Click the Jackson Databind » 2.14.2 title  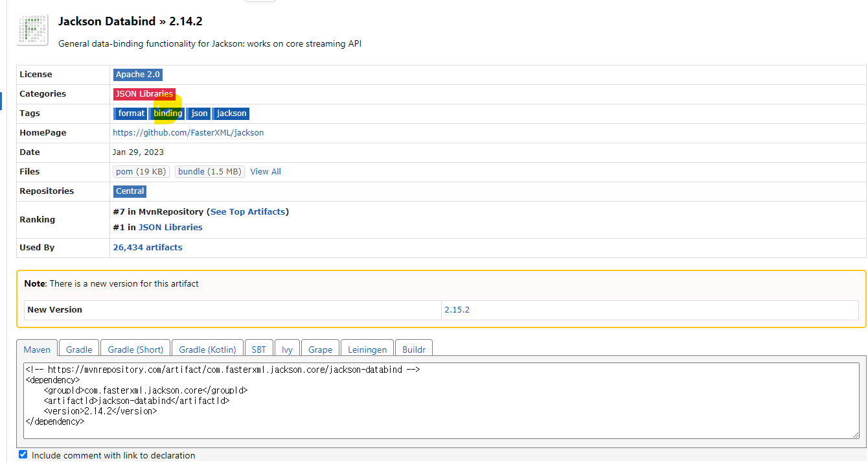[x=130, y=21]
